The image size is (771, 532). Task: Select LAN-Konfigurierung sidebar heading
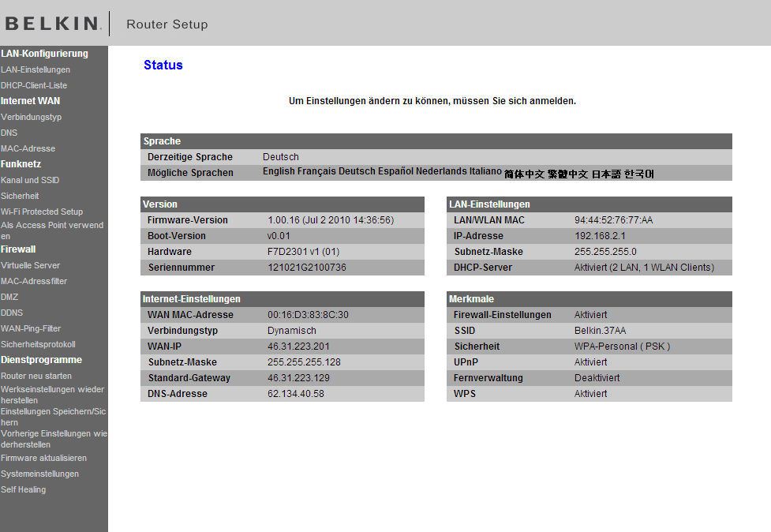[x=44, y=54]
